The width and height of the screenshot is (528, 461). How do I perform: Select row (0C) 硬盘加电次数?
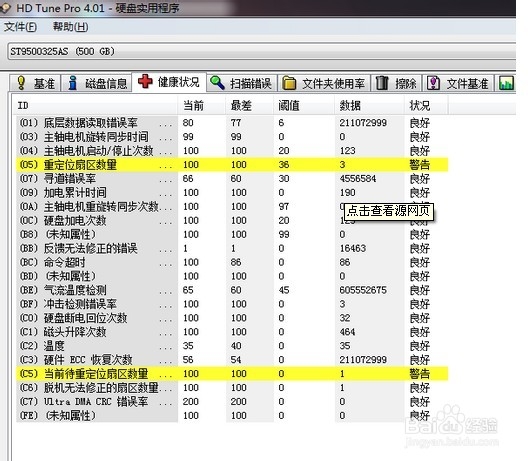[x=232, y=221]
